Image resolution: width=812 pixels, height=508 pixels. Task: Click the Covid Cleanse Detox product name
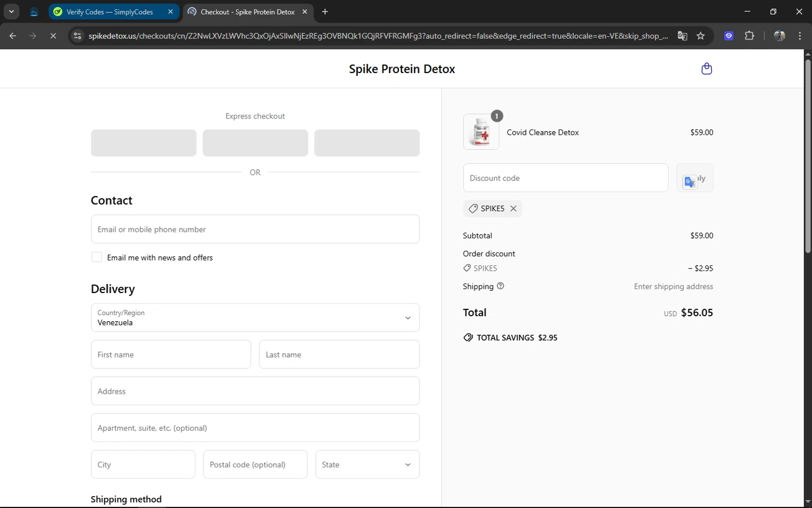point(542,132)
